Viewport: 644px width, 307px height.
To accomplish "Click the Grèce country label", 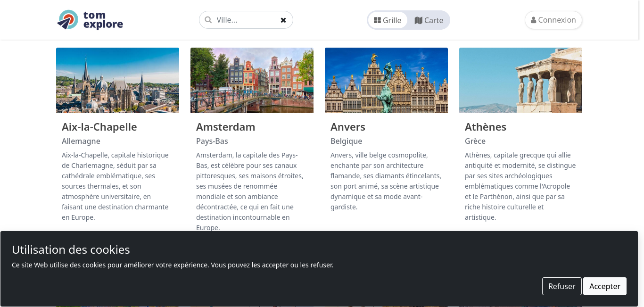I will point(475,141).
